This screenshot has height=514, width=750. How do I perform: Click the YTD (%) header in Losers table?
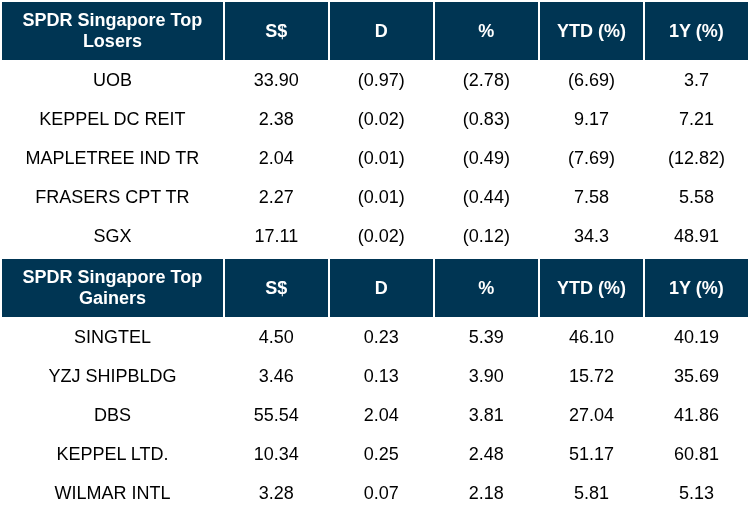pos(591,31)
